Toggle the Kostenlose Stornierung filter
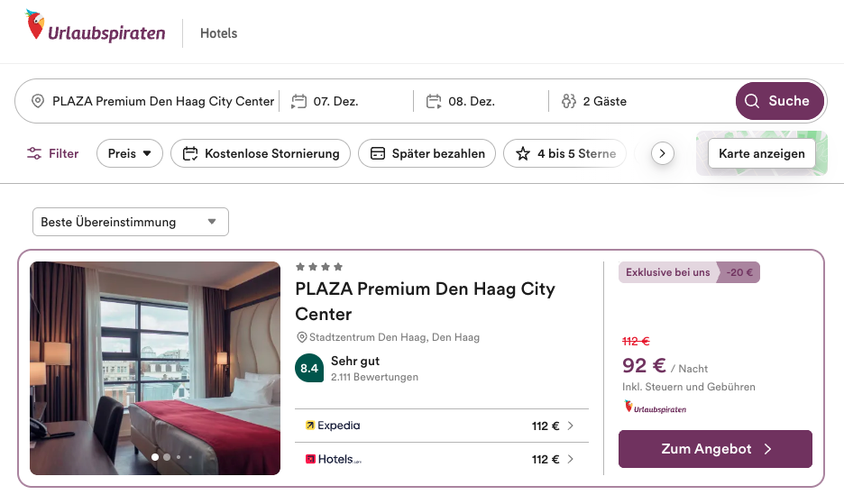Screen dimensions: 844x504 pos(261,153)
